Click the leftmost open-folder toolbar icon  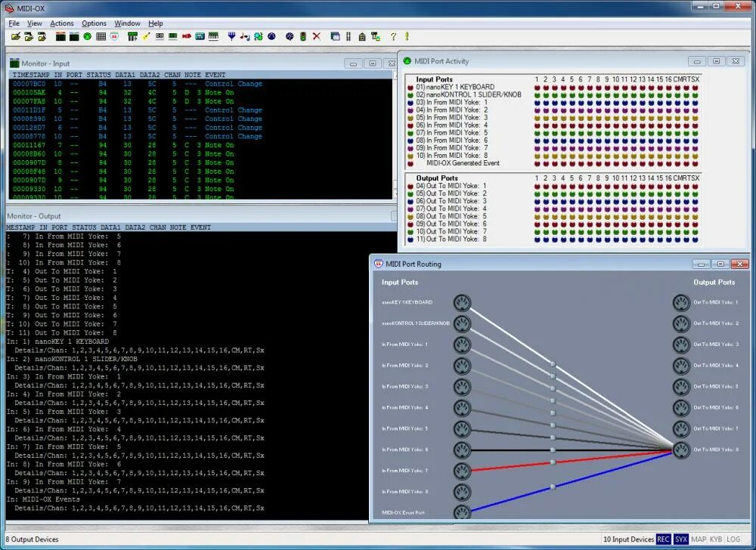click(16, 36)
